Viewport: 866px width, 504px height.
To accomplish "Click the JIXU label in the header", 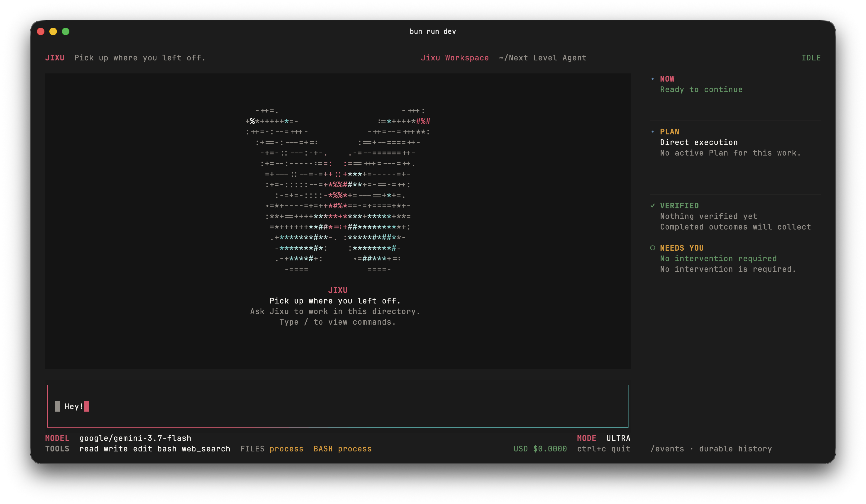I will tap(55, 58).
